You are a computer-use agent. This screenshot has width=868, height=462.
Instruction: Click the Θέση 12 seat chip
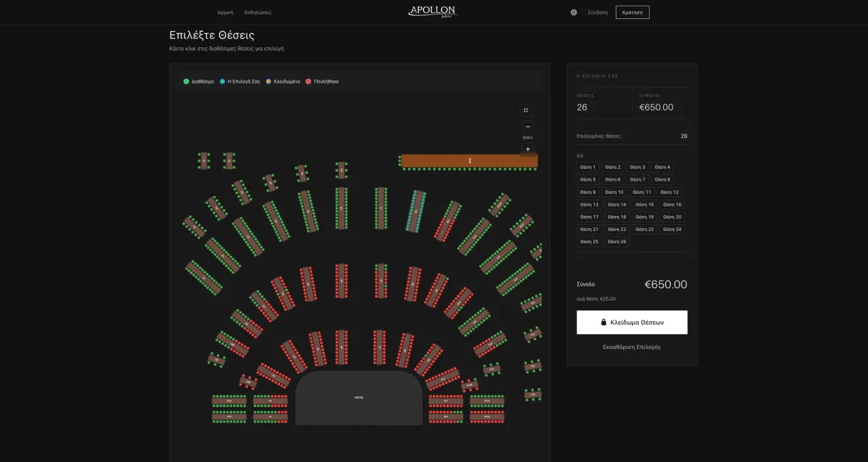[669, 192]
